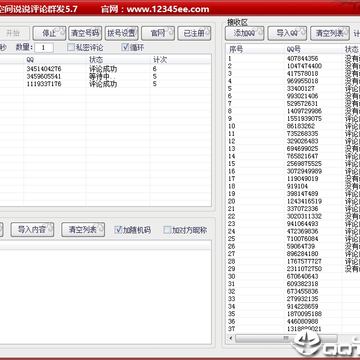Viewport: 360px width, 360px height.
Task: Select QQ number 119049019
Action: click(x=302, y=179)
